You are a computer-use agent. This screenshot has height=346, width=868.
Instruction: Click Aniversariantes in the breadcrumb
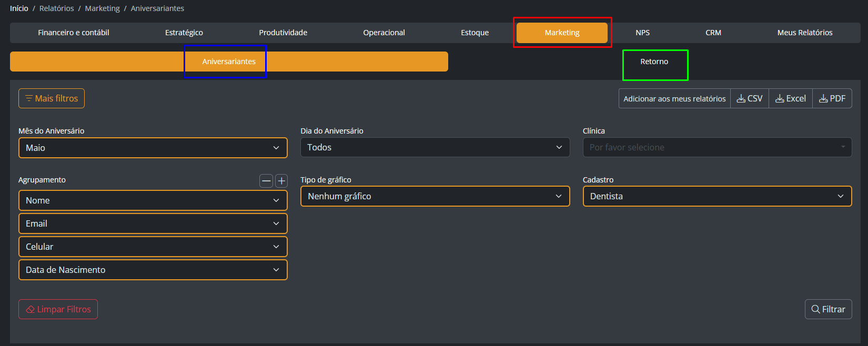tap(157, 8)
